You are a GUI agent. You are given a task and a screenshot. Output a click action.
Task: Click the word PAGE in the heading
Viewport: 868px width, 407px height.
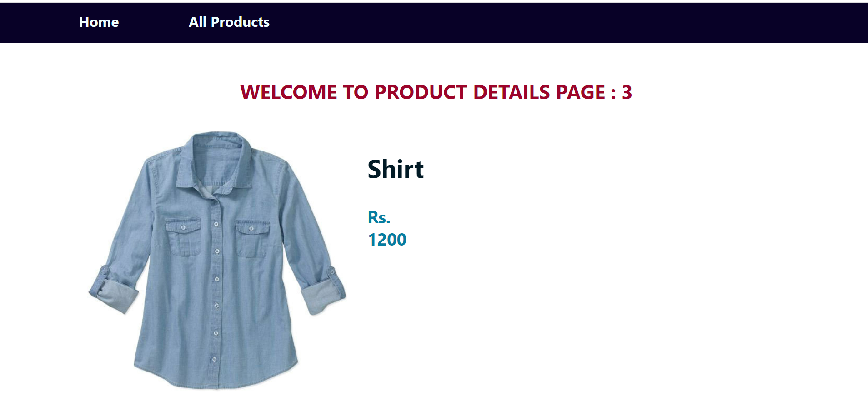(581, 92)
